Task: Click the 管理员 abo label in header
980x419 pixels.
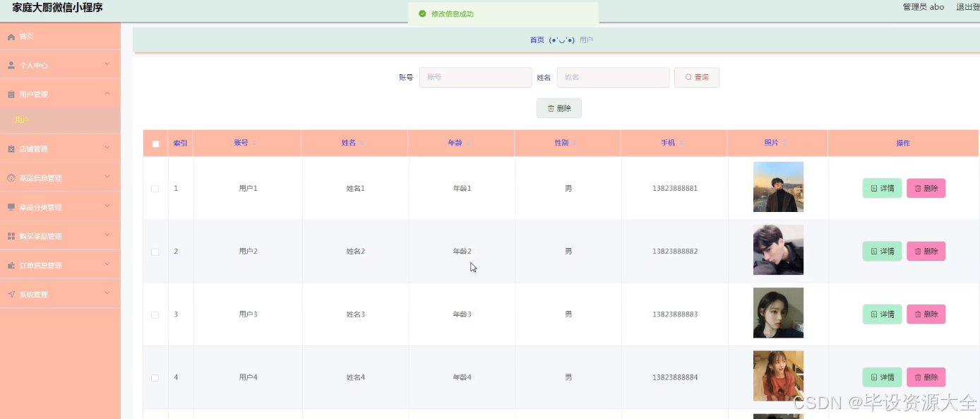Action: [924, 7]
